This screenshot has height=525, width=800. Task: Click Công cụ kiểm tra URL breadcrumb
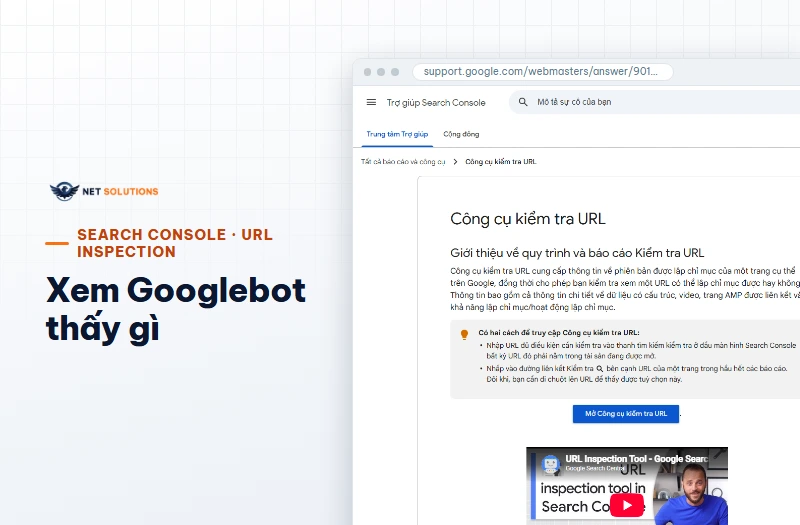coord(501,162)
